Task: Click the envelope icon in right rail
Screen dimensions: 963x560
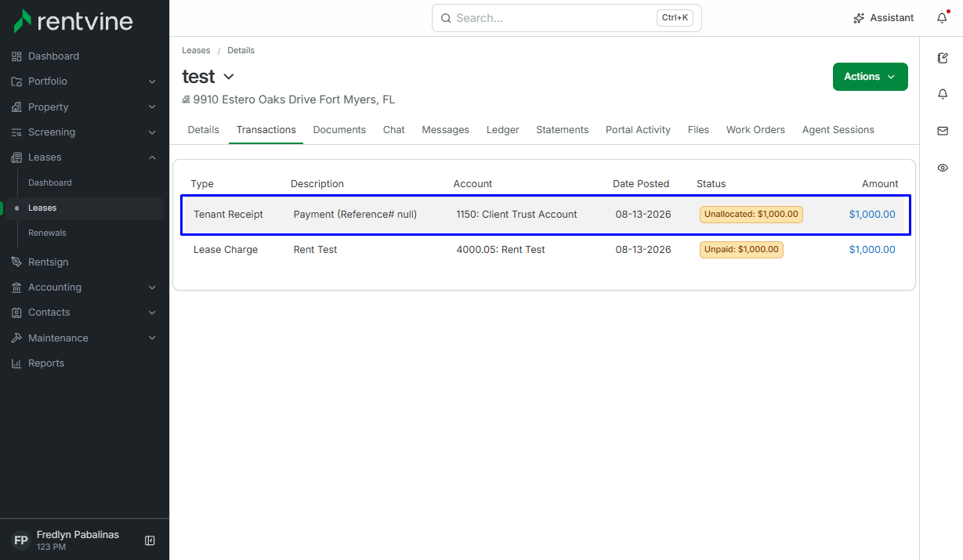Action: click(x=943, y=131)
